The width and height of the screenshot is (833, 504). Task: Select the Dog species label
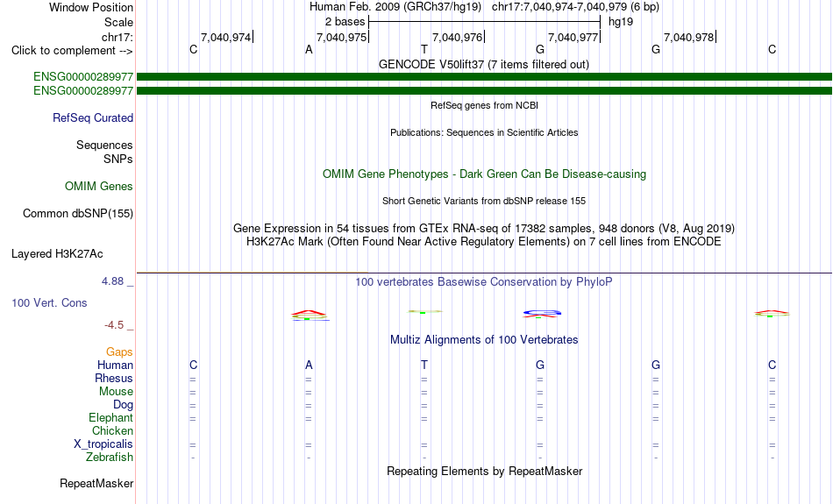[124, 405]
